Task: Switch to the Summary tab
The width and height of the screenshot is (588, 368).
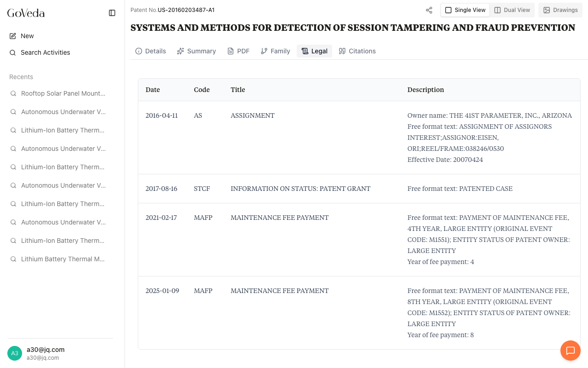Action: click(196, 51)
